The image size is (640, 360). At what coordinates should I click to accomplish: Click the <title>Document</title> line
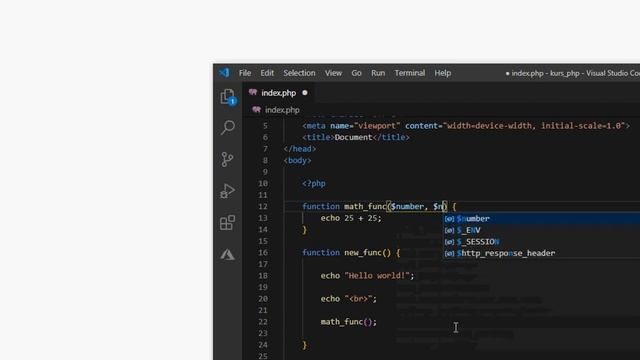(x=356, y=138)
